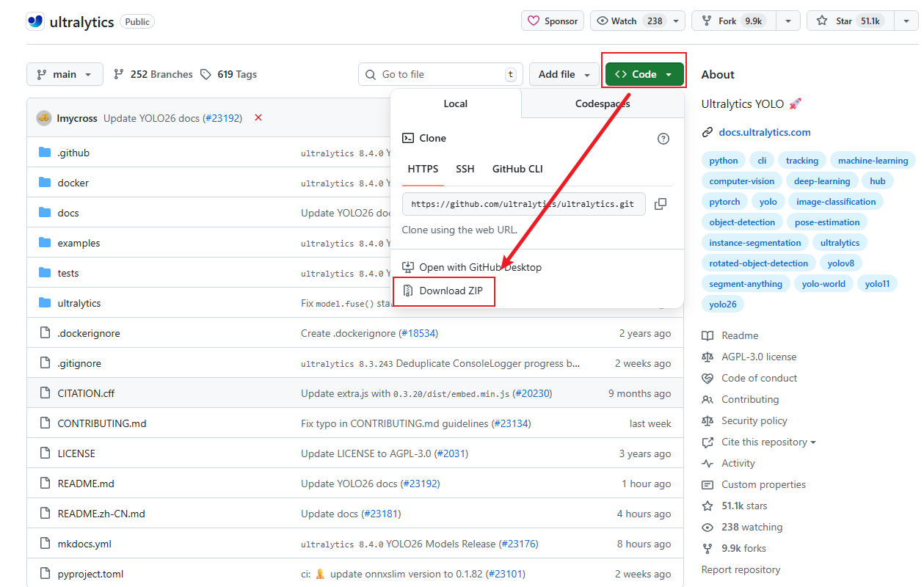Click the link icon beside docs.ultralytics.com
Viewport: 924px width, 587px height.
pos(707,133)
